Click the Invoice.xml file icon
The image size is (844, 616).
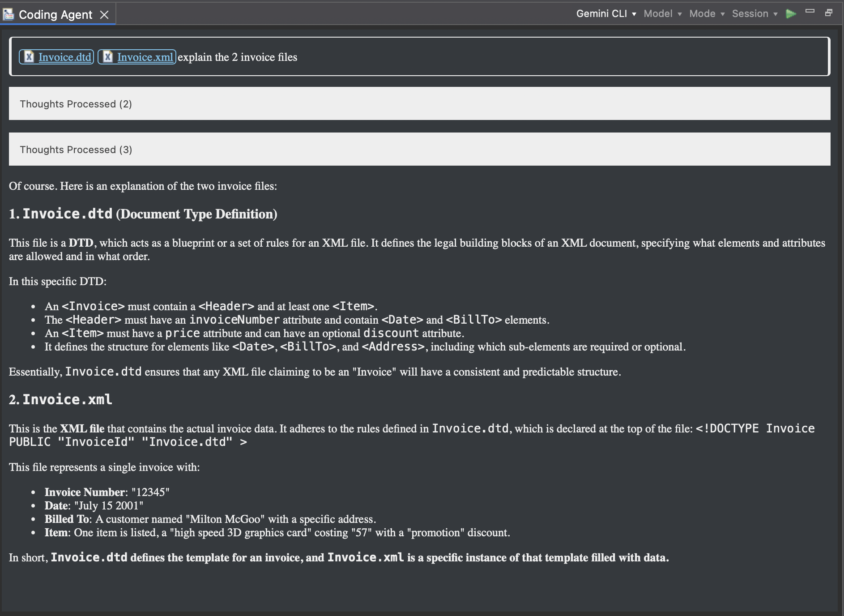tap(107, 57)
